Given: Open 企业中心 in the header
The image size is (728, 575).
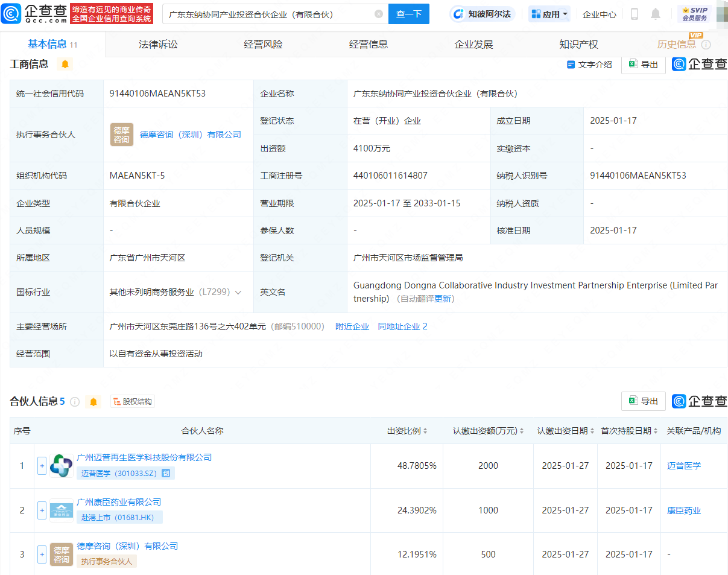Looking at the screenshot, I should pos(600,14).
